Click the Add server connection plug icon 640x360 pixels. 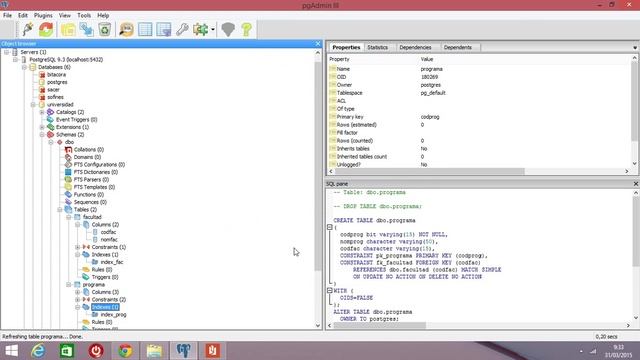tap(28, 29)
